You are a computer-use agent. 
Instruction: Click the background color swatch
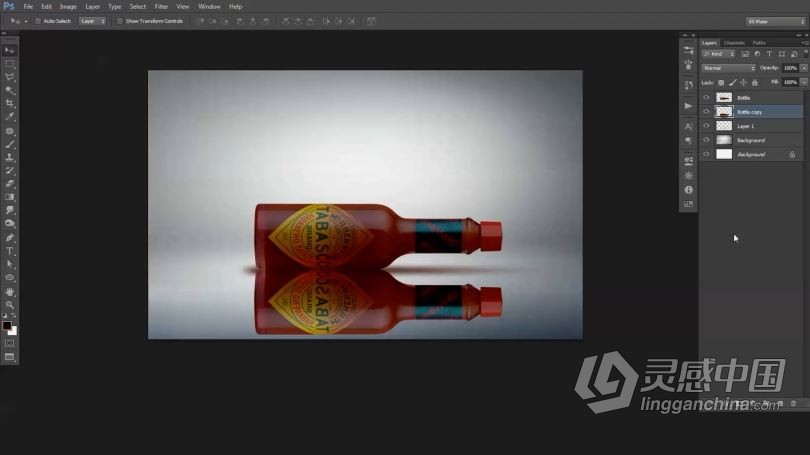click(13, 331)
